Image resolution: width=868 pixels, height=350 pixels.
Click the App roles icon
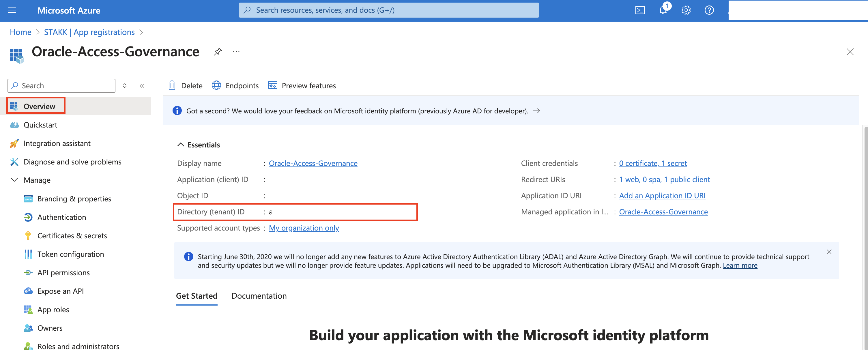tap(28, 309)
